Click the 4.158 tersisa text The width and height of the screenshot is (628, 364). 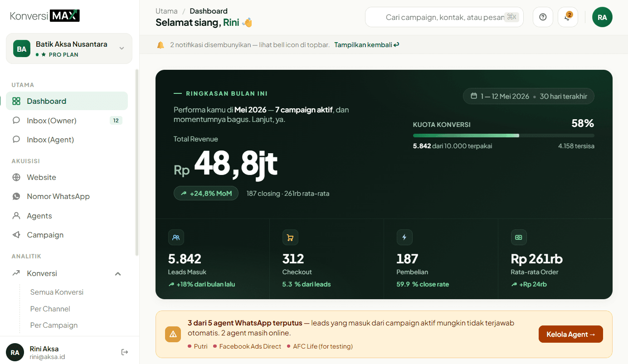[576, 146]
